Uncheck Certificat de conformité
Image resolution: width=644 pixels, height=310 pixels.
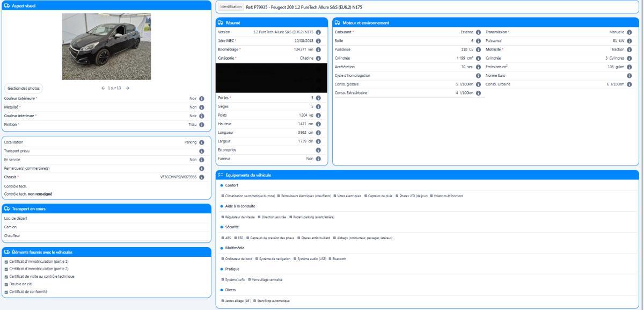coord(6,292)
